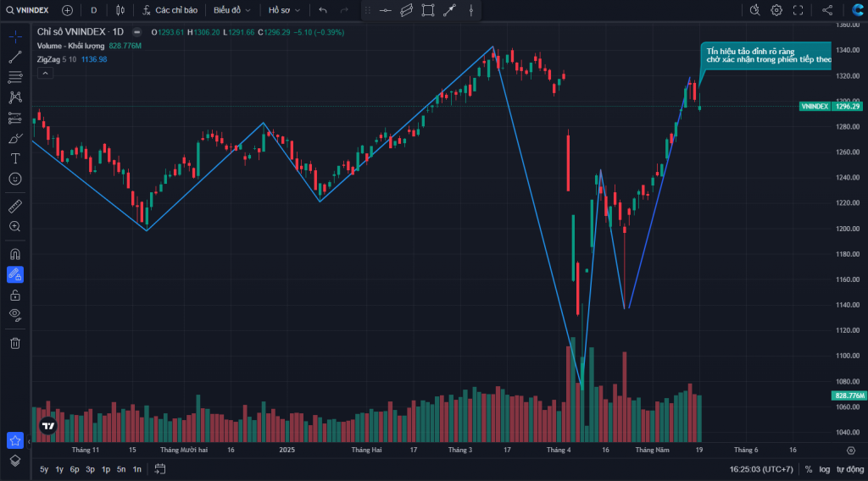Click the TradingView logo badge

[48, 426]
